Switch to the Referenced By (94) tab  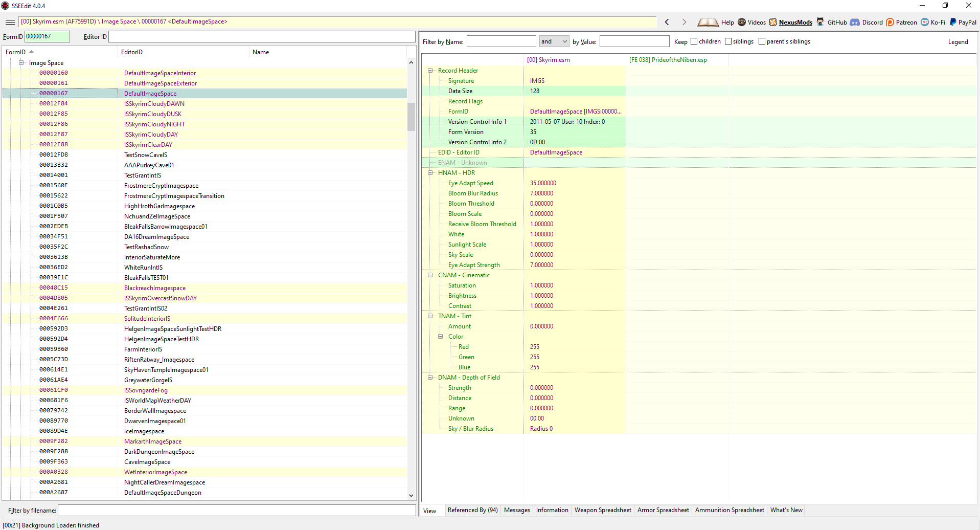(x=472, y=510)
